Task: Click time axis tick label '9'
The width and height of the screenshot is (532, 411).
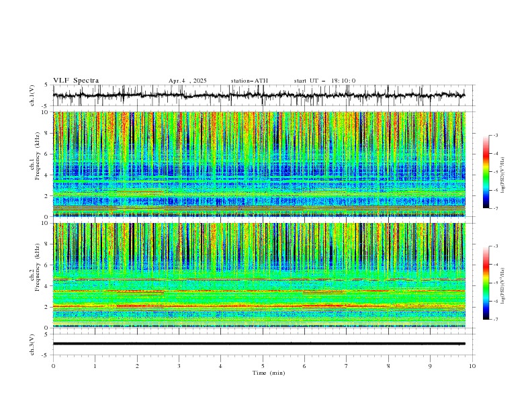Action: click(430, 366)
